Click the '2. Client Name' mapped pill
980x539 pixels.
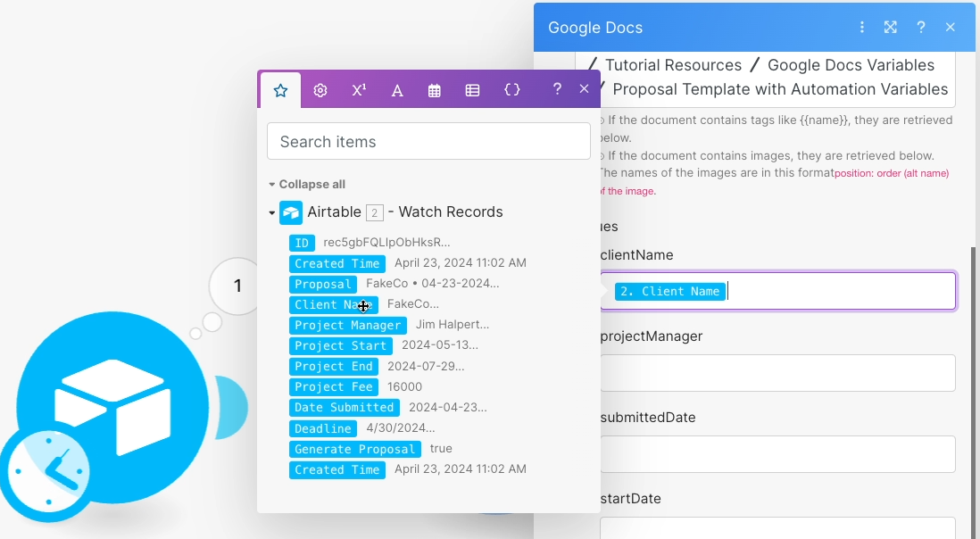coord(670,292)
